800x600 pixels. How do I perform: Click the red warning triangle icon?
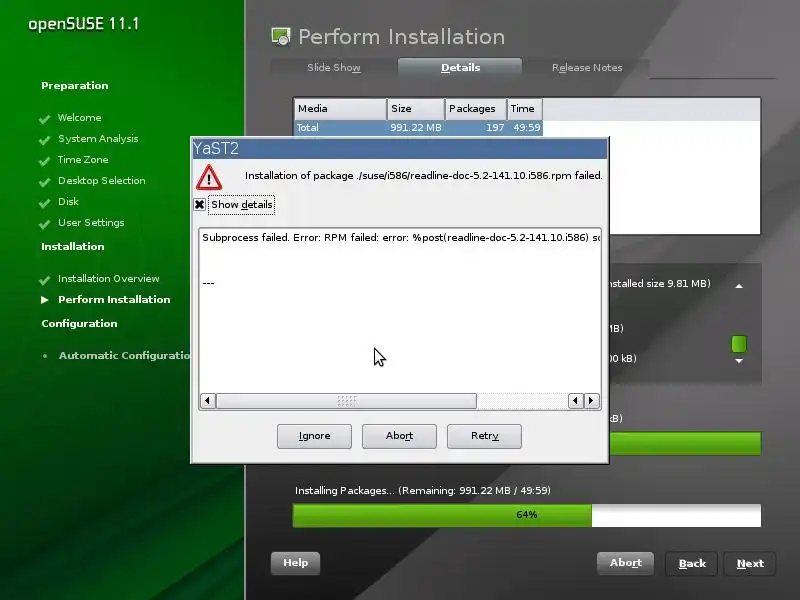click(209, 177)
